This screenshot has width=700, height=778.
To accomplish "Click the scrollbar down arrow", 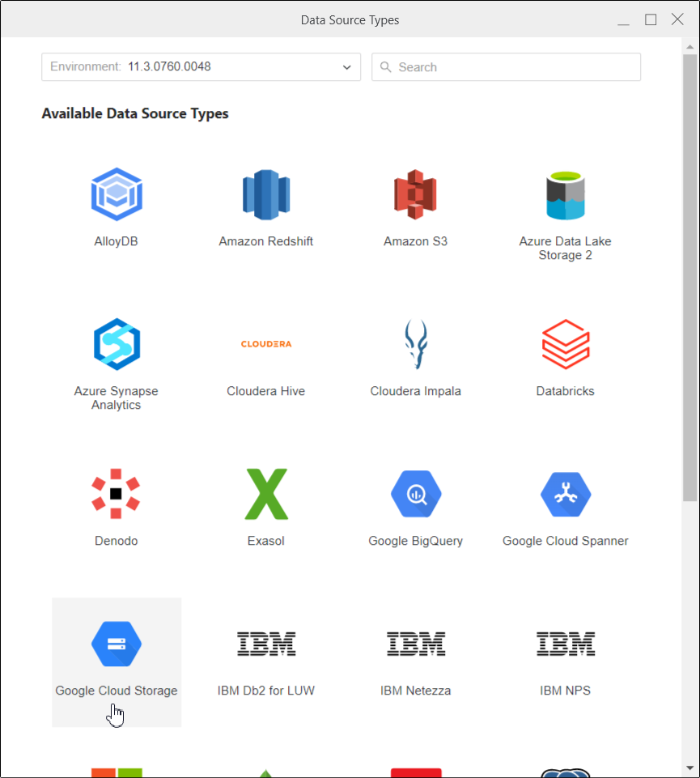I will pos(689,768).
